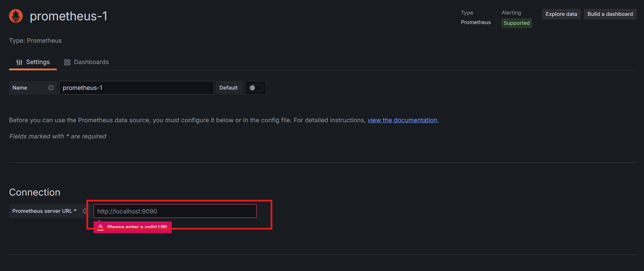The width and height of the screenshot is (644, 271).
Task: Click the Connection section heading
Action: click(x=34, y=192)
